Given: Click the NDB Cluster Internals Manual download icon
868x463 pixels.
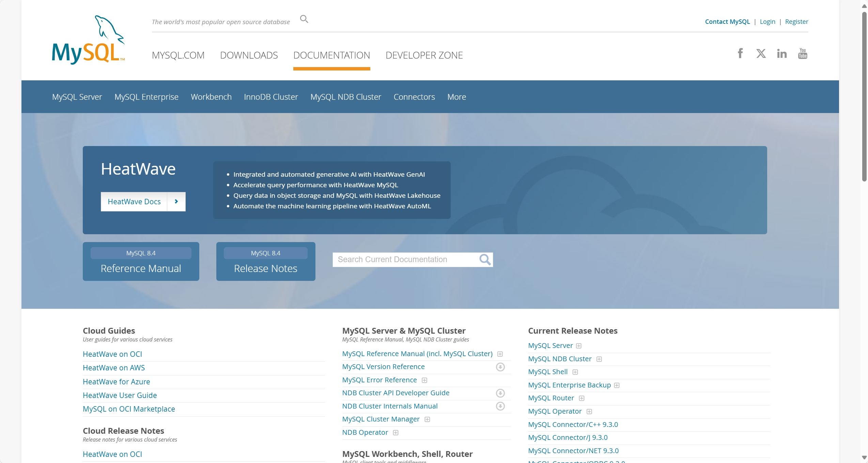Looking at the screenshot, I should point(500,406).
